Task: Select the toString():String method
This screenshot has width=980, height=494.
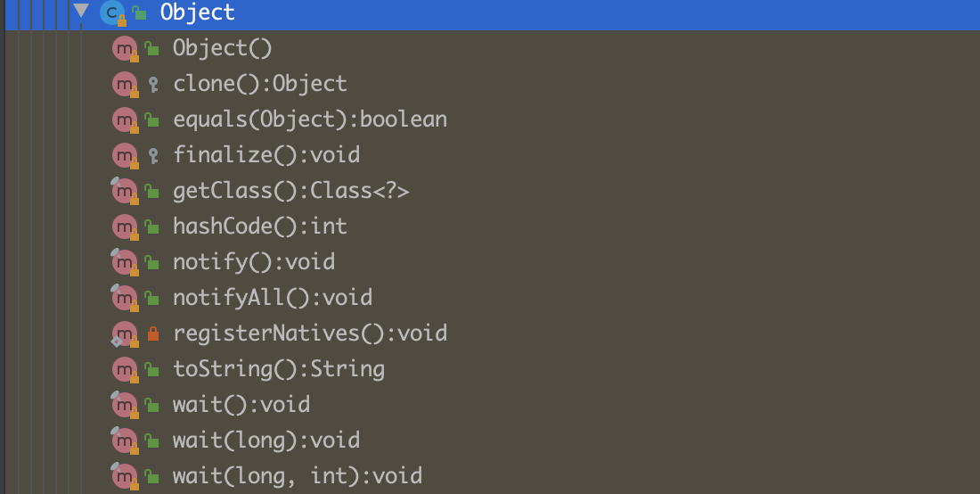Action: tap(278, 369)
